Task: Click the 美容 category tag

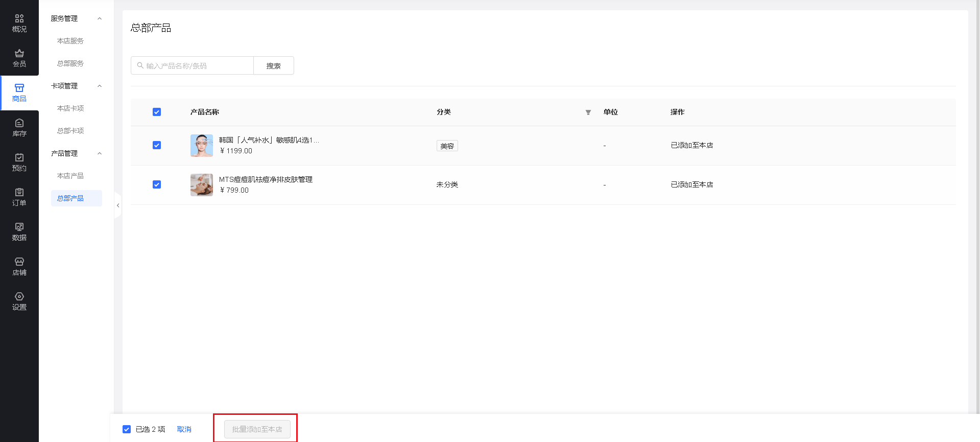Action: [x=447, y=146]
